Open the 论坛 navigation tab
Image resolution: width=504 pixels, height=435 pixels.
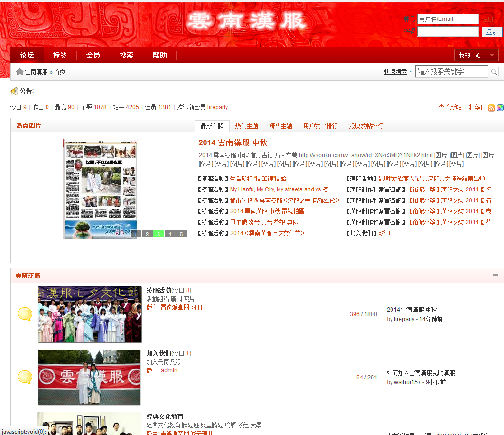pyautogui.click(x=27, y=56)
